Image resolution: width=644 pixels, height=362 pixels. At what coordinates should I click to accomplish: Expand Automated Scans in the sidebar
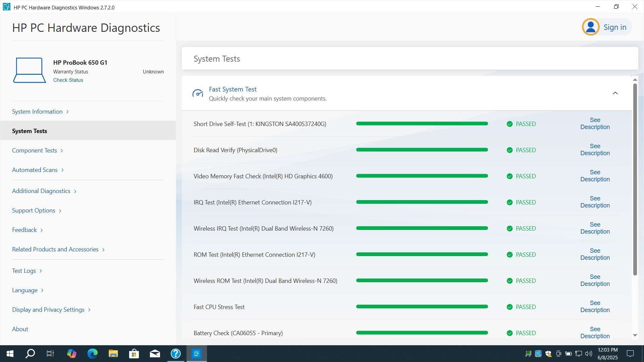(38, 170)
